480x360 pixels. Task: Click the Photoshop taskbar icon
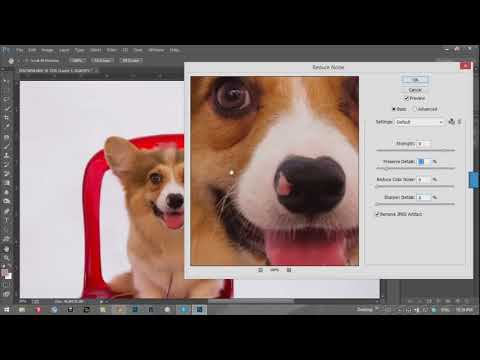(x=199, y=310)
